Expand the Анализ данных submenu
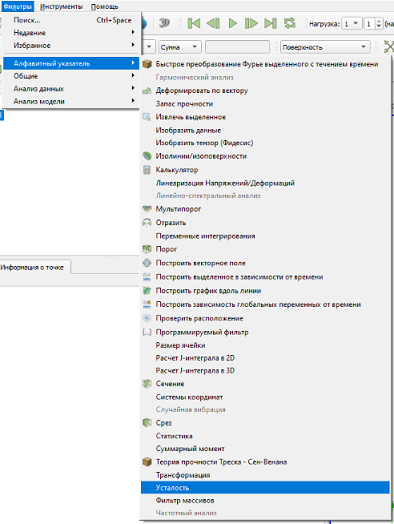 point(71,89)
